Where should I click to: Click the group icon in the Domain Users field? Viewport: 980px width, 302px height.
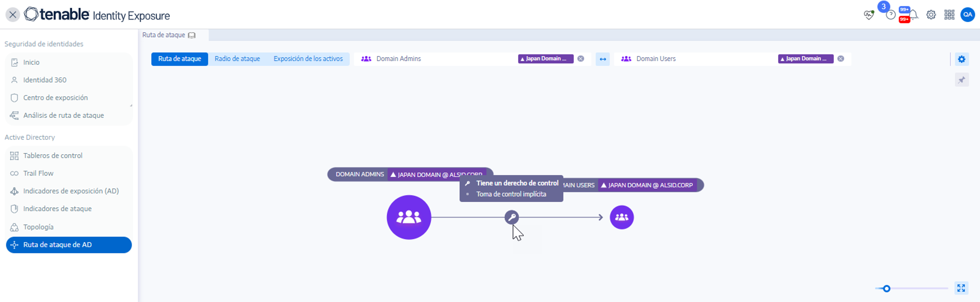coord(626,59)
